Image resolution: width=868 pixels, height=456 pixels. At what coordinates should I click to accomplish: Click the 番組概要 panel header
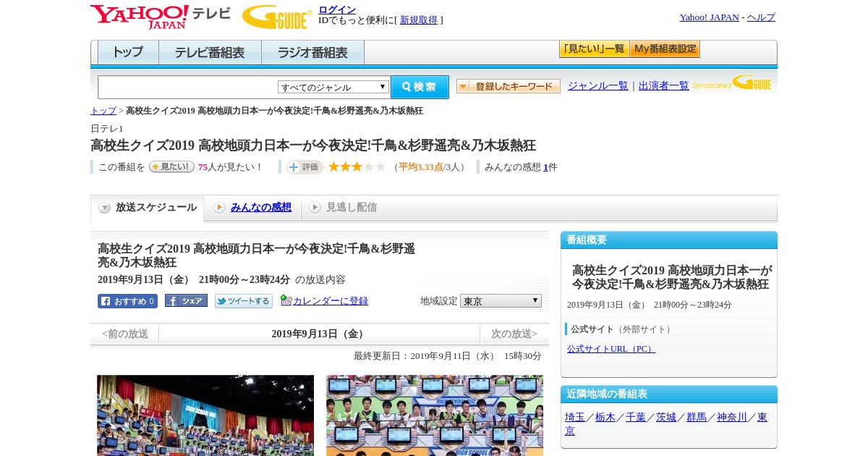669,240
